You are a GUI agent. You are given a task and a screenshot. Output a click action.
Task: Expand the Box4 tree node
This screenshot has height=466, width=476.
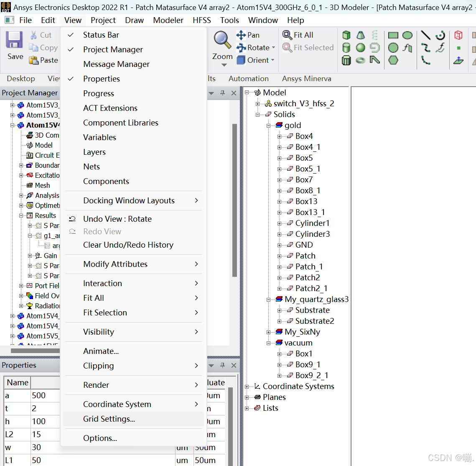tap(279, 136)
